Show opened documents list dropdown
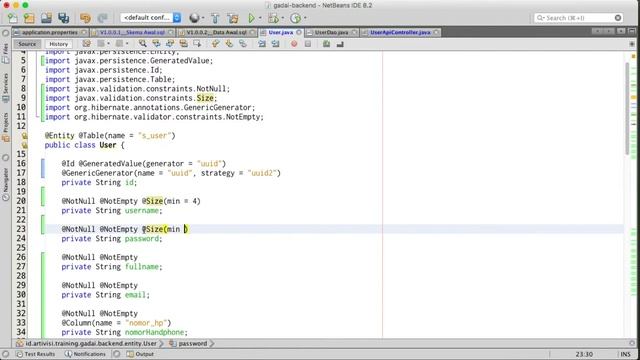Viewport: 640px width, 360px height. point(621,31)
